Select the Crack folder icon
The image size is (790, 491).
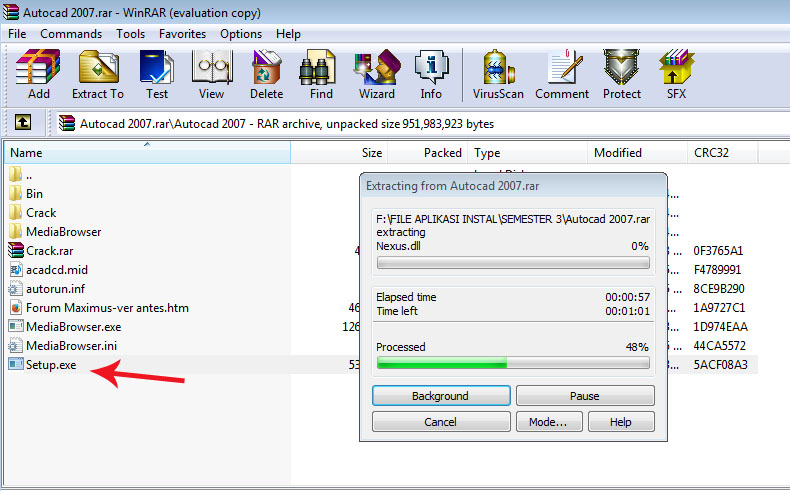(16, 213)
